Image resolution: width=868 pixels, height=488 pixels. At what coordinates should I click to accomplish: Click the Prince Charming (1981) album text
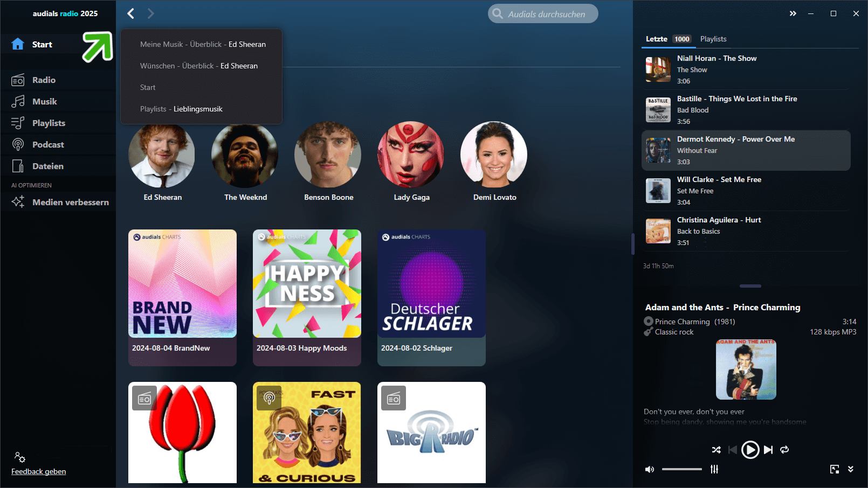695,322
